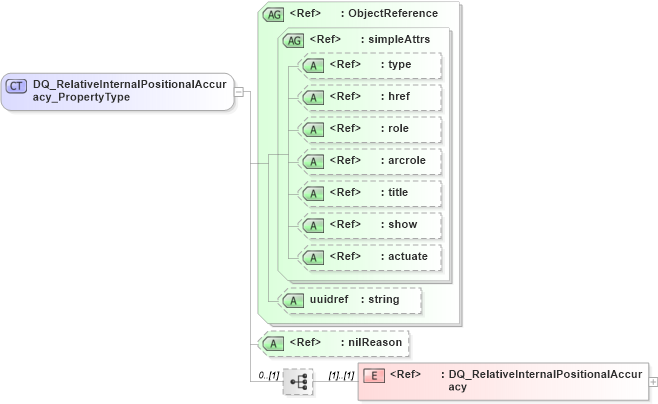Select the simpleAttrs label text
658x404 pixels.
399,39
